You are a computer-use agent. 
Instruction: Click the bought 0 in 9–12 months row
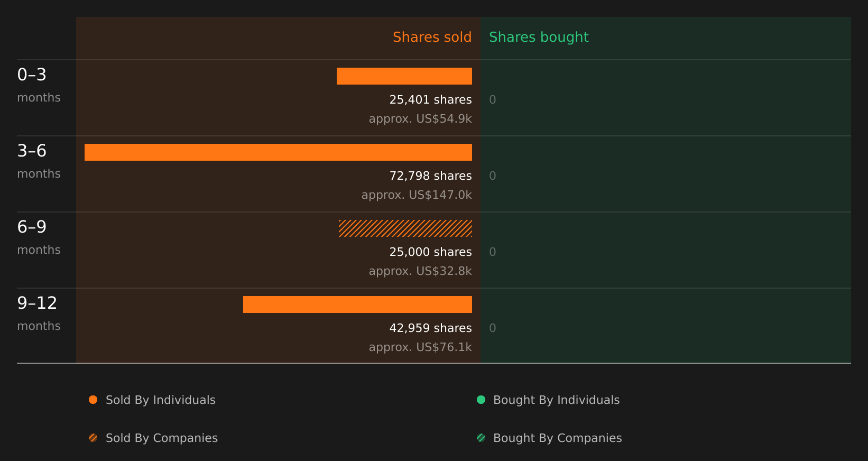click(493, 328)
